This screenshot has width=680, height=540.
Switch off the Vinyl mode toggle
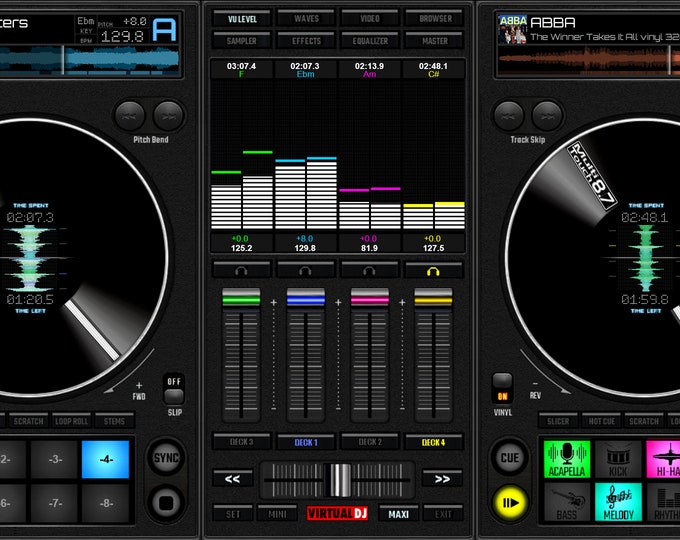pos(503,388)
